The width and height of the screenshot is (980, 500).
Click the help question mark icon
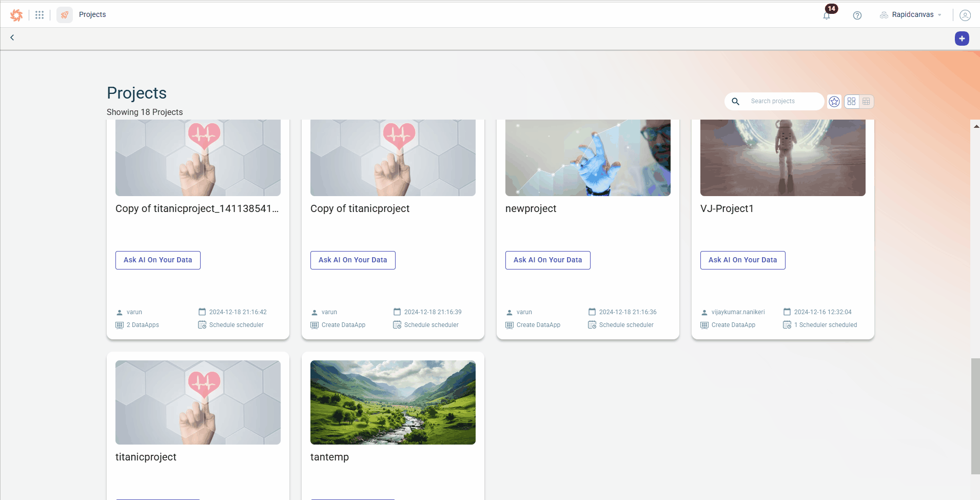click(857, 15)
